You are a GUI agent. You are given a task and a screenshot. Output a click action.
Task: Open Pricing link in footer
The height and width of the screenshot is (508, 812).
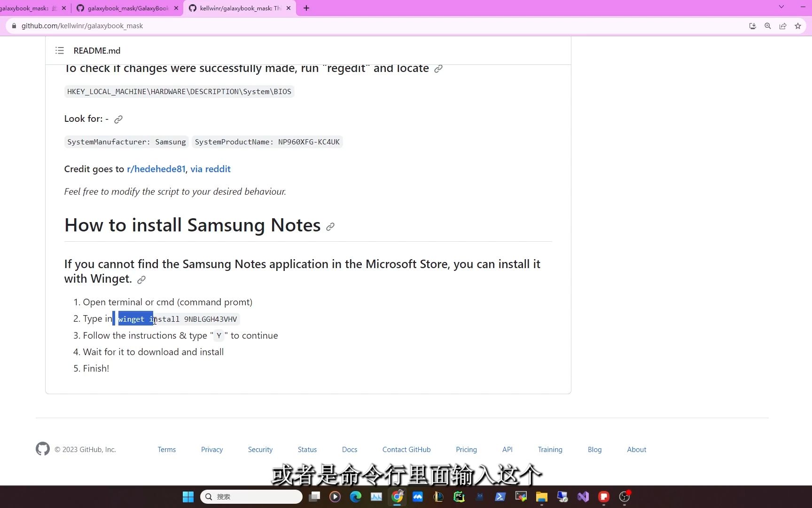point(466,450)
